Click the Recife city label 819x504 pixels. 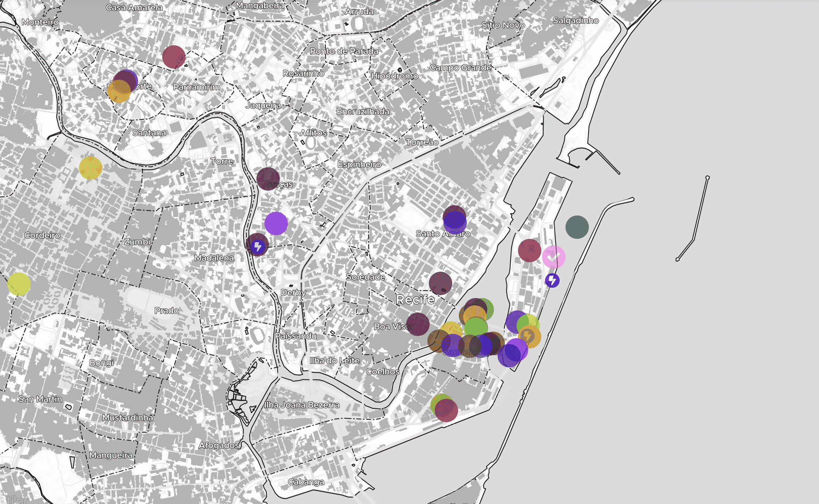tap(415, 300)
